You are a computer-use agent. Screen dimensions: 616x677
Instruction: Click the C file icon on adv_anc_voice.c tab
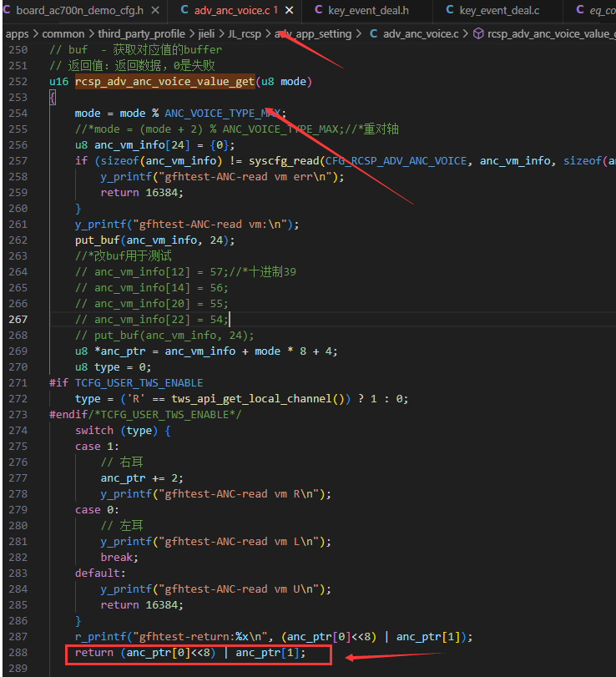184,10
